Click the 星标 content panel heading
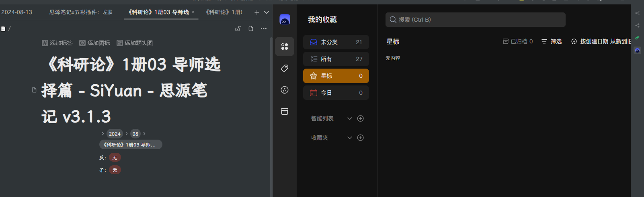This screenshot has height=197, width=644. click(393, 42)
